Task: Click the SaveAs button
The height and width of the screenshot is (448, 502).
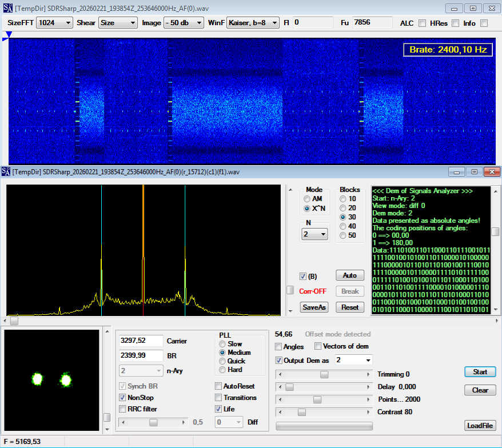Action: click(x=314, y=307)
